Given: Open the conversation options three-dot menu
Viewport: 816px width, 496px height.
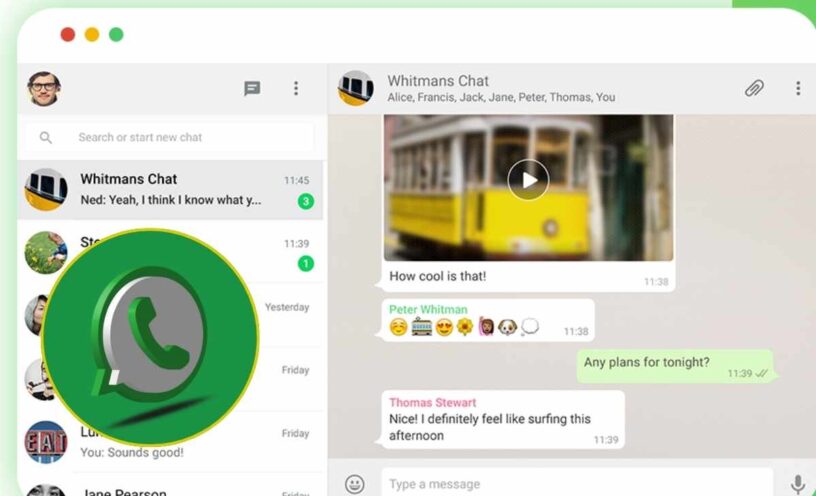Looking at the screenshot, I should (x=798, y=88).
